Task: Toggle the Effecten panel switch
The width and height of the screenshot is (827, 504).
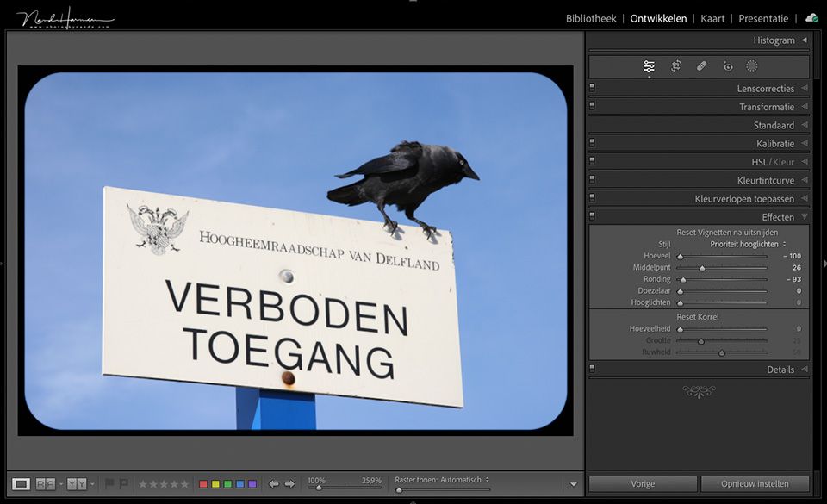Action: click(x=592, y=216)
